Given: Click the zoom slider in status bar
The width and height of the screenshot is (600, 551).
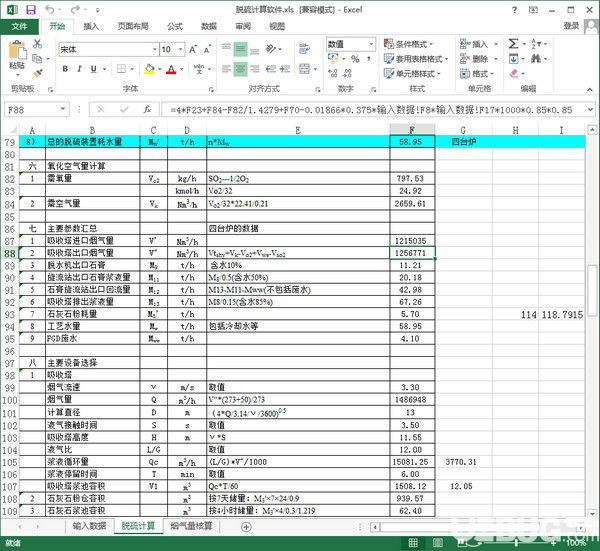Looking at the screenshot, I should pos(516,543).
